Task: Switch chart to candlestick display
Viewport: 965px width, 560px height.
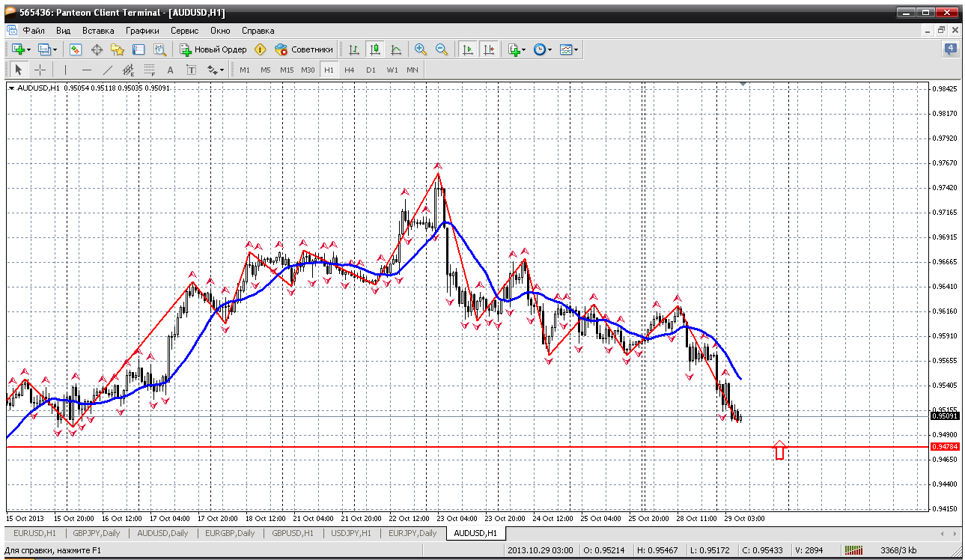Action: 375,49
